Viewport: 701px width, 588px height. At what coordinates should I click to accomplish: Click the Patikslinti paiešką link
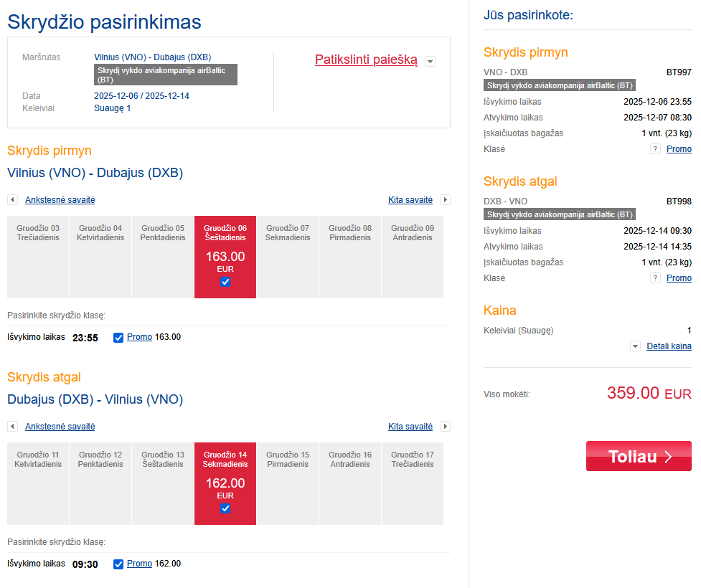(x=366, y=60)
